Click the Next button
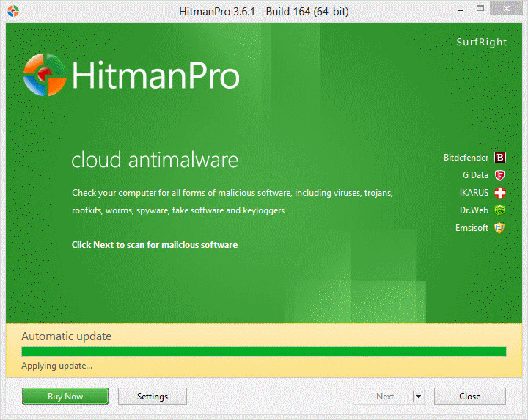 point(384,397)
